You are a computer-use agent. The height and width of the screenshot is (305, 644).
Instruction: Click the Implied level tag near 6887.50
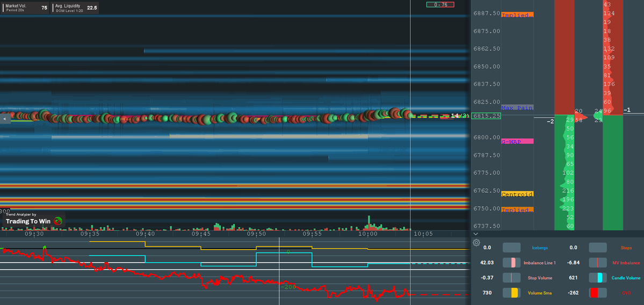click(x=517, y=14)
